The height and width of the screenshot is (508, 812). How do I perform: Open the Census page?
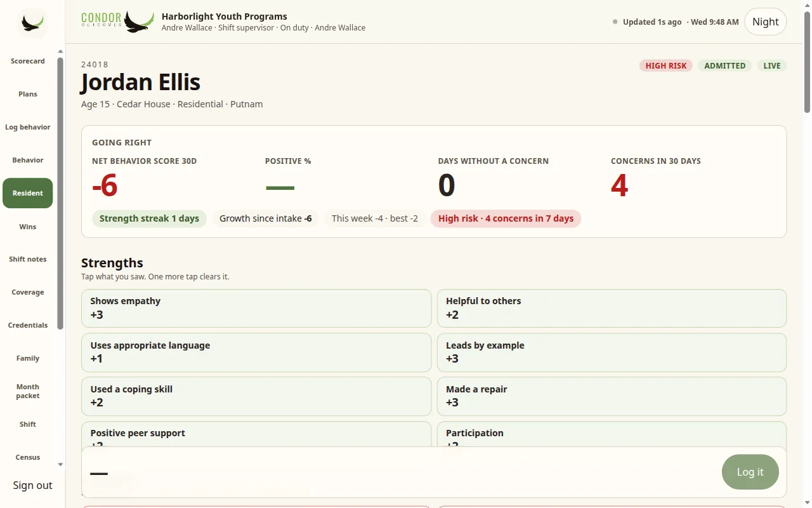click(28, 457)
